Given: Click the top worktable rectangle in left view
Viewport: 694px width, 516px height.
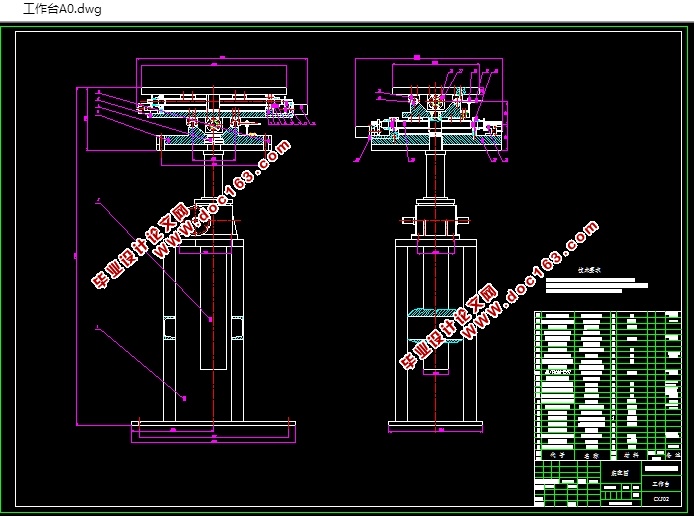Looking at the screenshot, I should click(x=213, y=77).
